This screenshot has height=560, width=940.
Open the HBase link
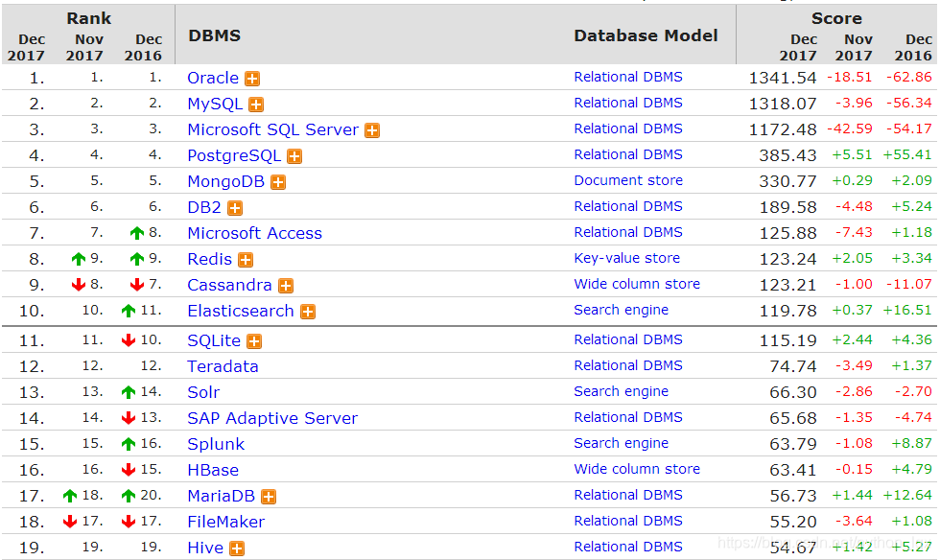(x=213, y=470)
